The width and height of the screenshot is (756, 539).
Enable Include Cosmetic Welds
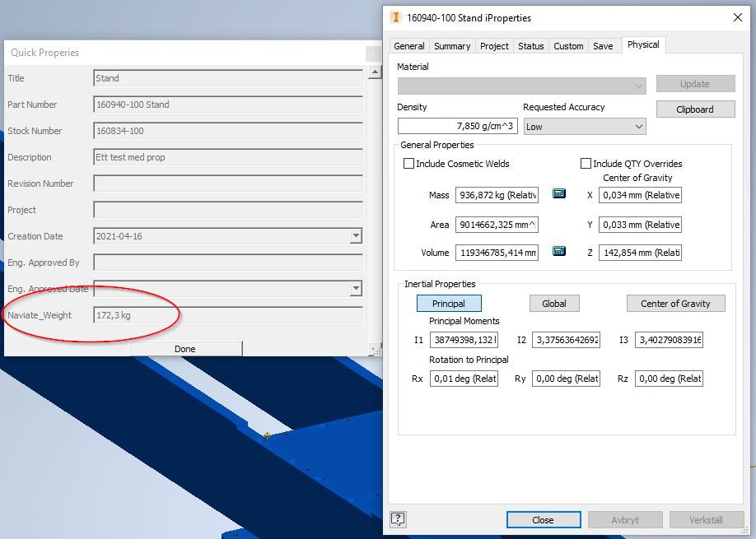pos(409,164)
